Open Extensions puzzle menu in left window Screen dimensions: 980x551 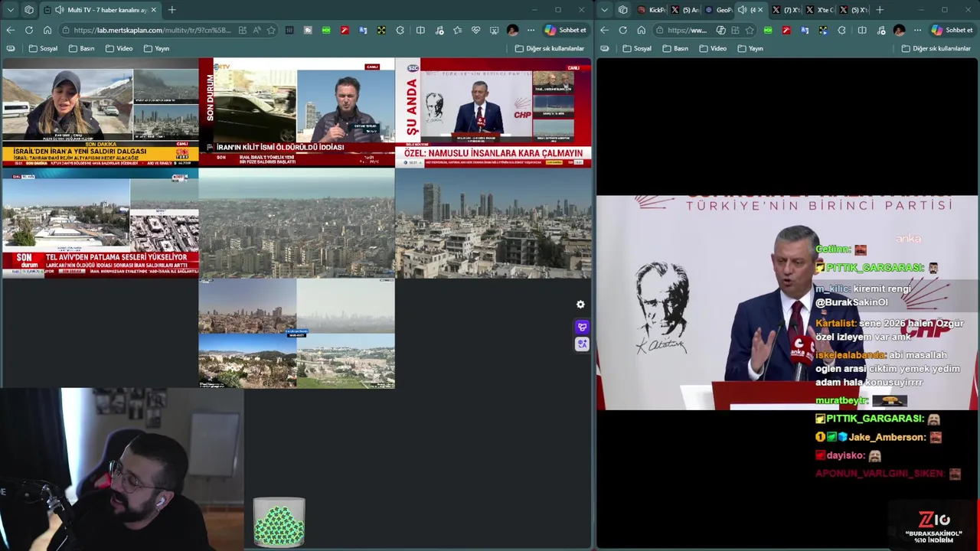pyautogui.click(x=400, y=30)
